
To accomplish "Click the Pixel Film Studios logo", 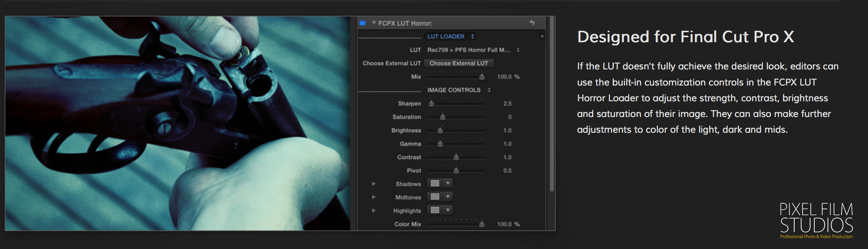I will [816, 220].
